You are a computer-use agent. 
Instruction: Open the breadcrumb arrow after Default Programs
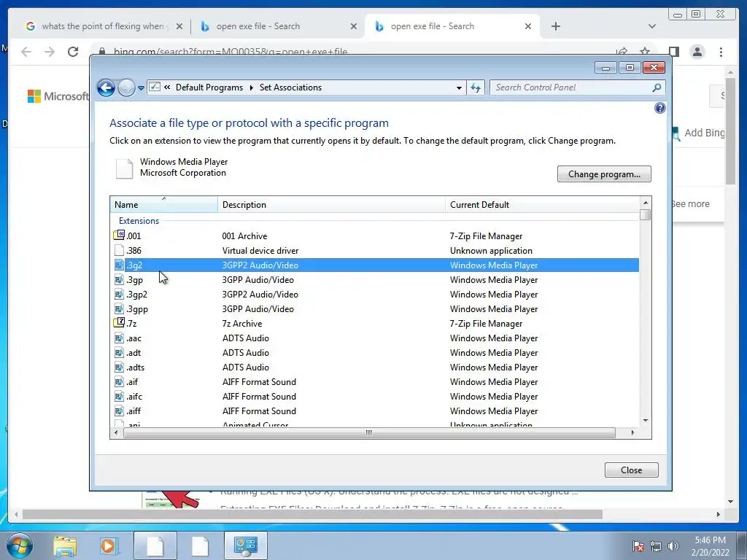pos(252,87)
